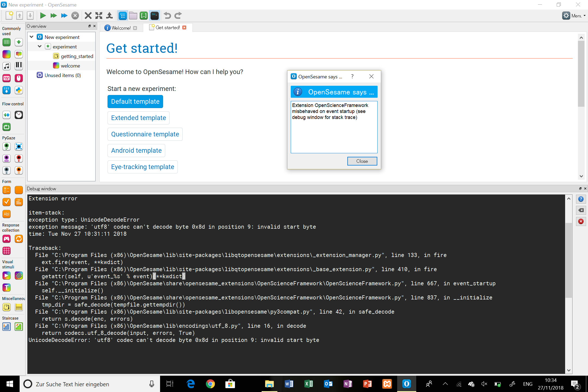Run experiment fullscreen with green play icon
The image size is (588, 392).
pos(43,16)
